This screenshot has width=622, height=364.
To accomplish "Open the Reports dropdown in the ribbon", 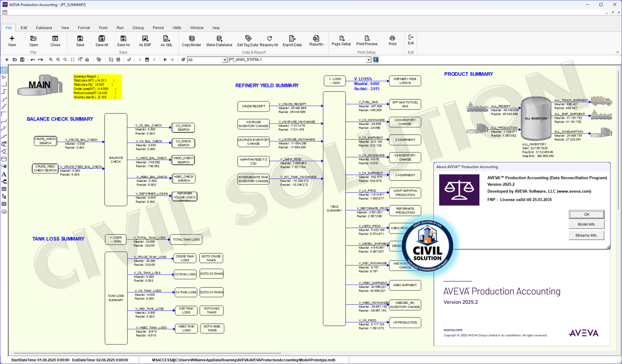I will coord(317,41).
